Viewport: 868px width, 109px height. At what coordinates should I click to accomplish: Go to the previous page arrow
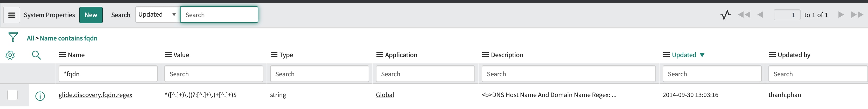pos(760,15)
